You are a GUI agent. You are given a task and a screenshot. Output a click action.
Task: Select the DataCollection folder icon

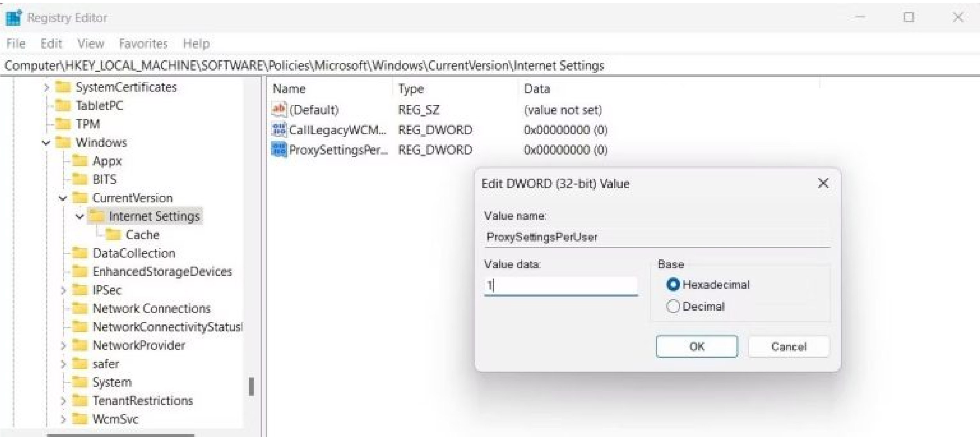pyautogui.click(x=80, y=253)
